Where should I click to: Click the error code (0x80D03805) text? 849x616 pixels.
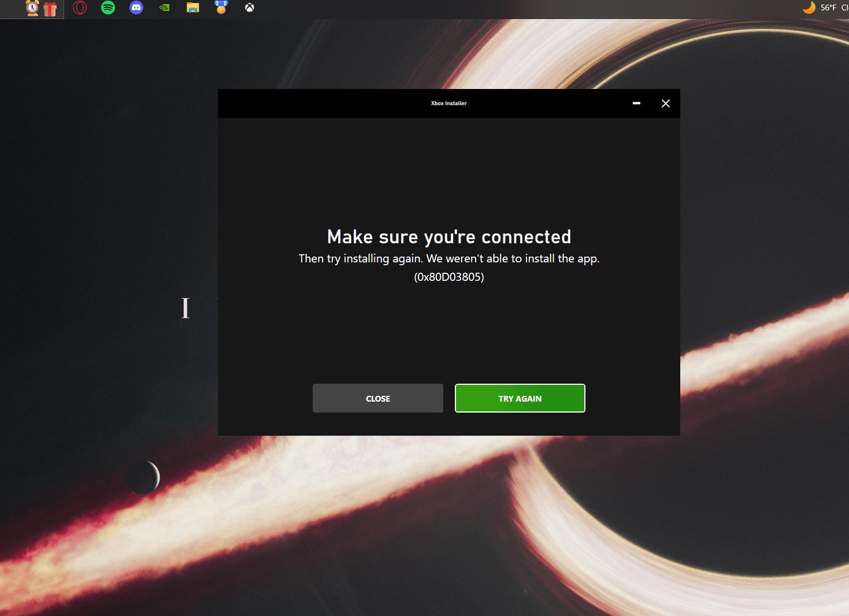point(449,277)
